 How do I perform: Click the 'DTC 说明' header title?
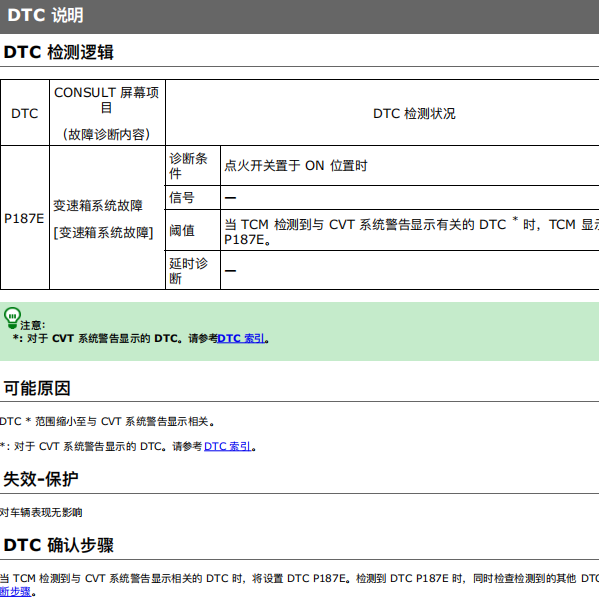coord(45,15)
